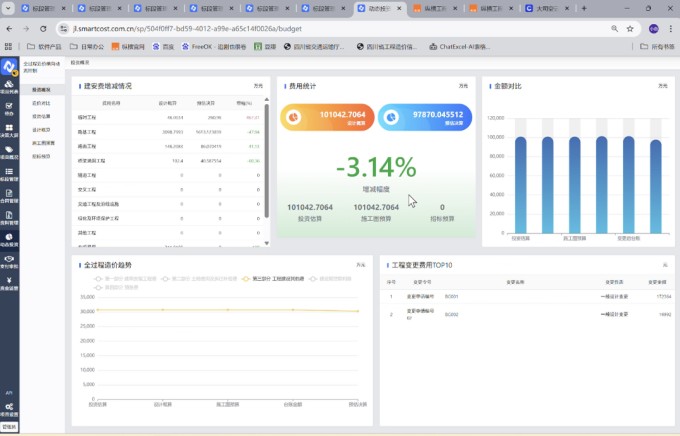Click the app logo in the sidebar

pos(9,66)
